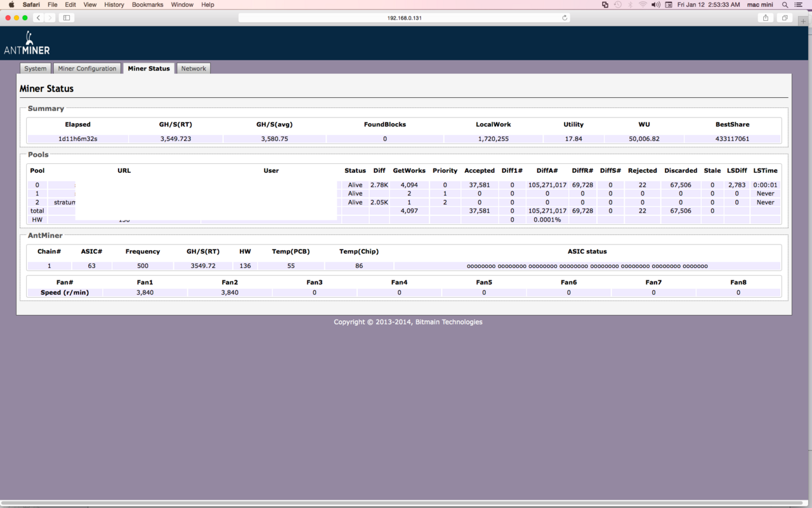Click the ASIC status string of o's
This screenshot has width=812, height=508.
tap(587, 266)
